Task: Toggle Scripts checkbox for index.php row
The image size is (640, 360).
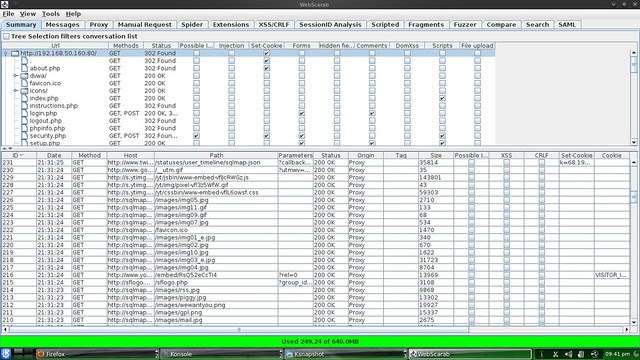Action: point(442,98)
